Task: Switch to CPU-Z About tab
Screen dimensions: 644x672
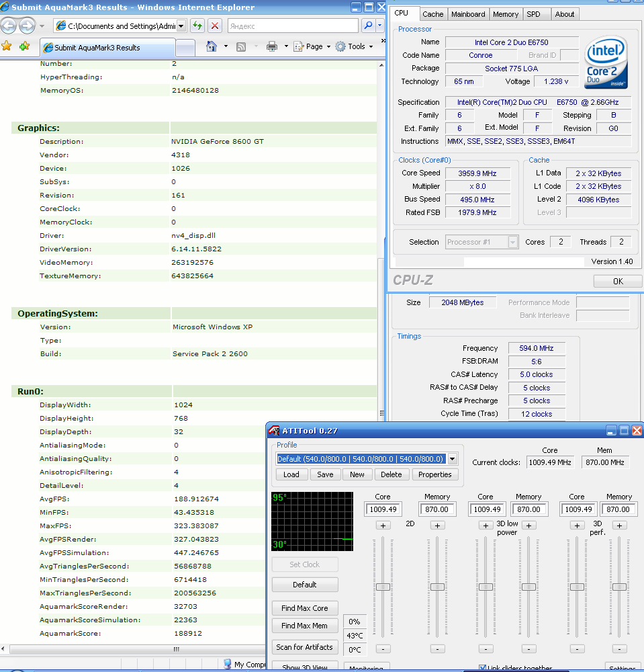Action: tap(565, 14)
